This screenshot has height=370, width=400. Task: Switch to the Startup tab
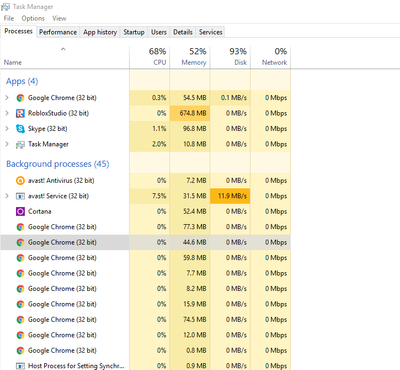click(134, 32)
